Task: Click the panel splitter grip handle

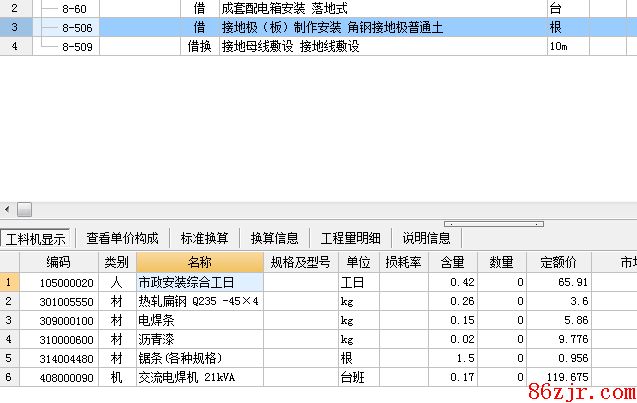Action: click(x=493, y=224)
